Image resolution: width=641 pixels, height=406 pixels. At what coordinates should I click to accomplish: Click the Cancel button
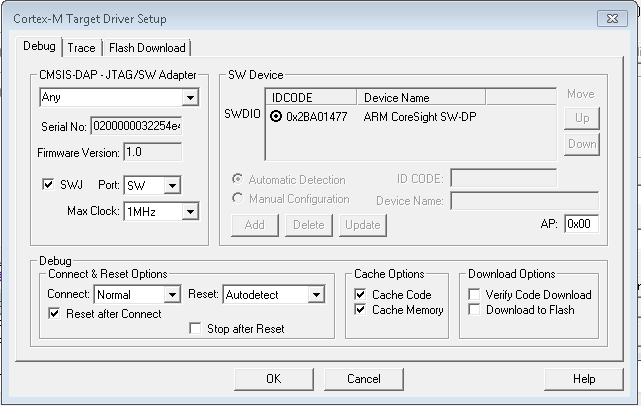pos(364,379)
